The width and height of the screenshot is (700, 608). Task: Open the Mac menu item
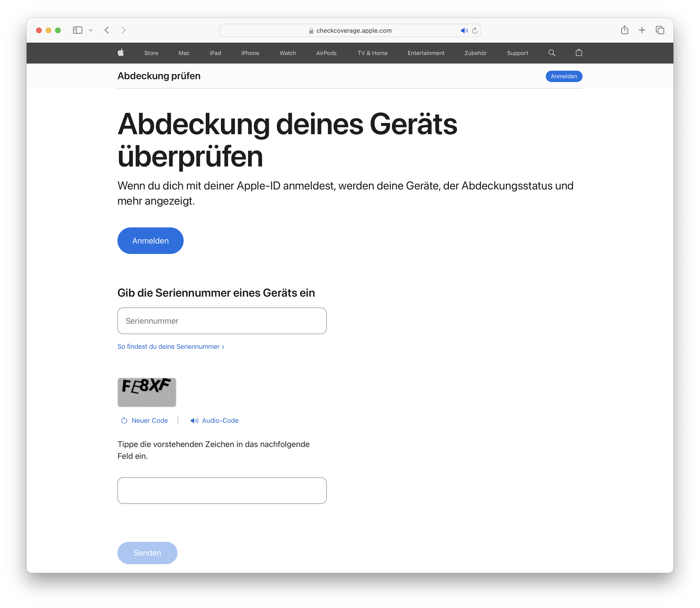[x=184, y=53]
